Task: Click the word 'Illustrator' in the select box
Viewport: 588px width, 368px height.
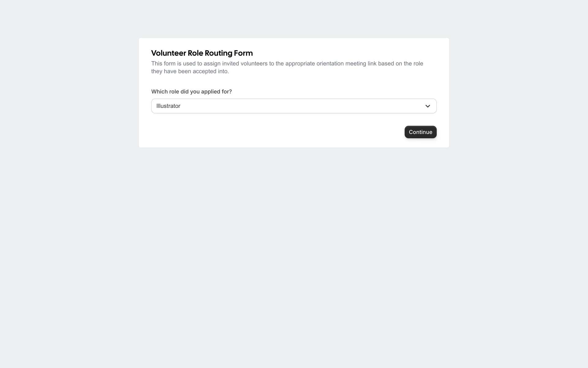Action: pos(168,106)
